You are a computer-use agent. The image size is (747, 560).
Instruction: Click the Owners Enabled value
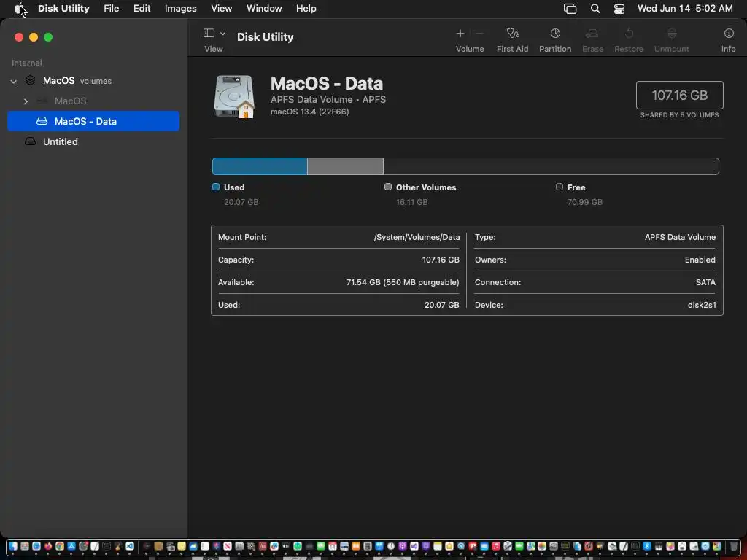click(x=700, y=260)
